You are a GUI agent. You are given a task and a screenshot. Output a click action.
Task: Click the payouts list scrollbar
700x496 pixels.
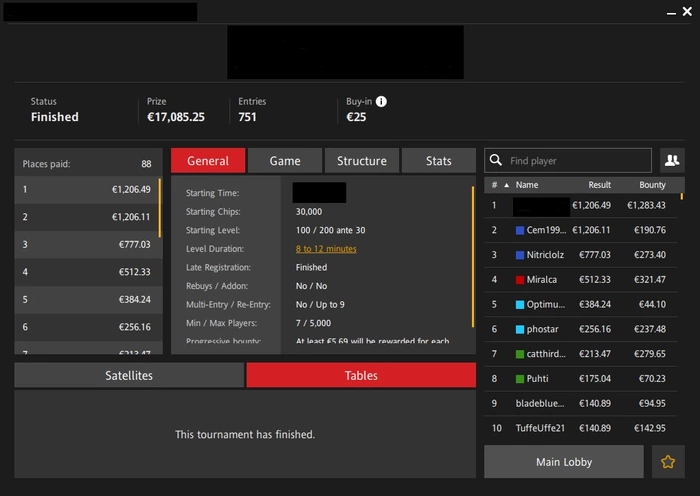[x=160, y=208]
